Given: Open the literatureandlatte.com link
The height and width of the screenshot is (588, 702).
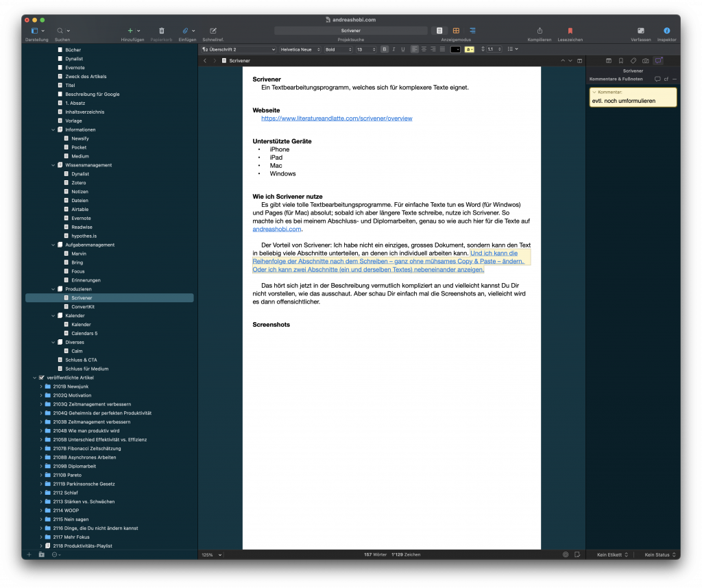Looking at the screenshot, I should (x=337, y=119).
